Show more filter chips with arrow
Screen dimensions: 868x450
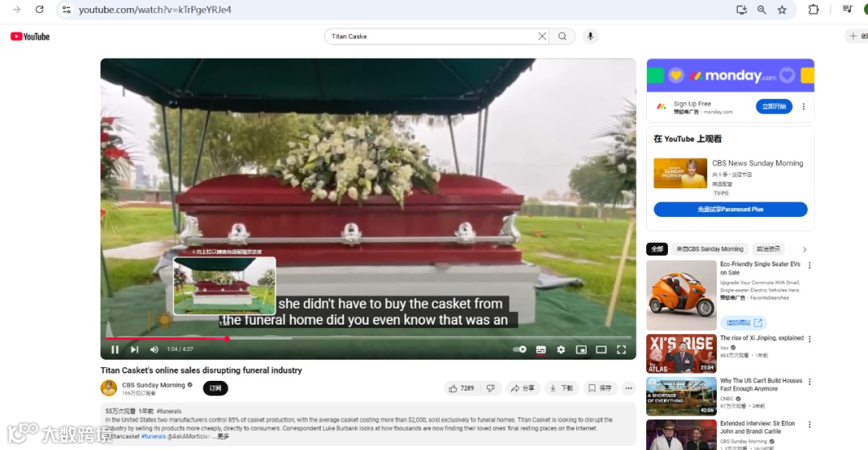pyautogui.click(x=805, y=249)
